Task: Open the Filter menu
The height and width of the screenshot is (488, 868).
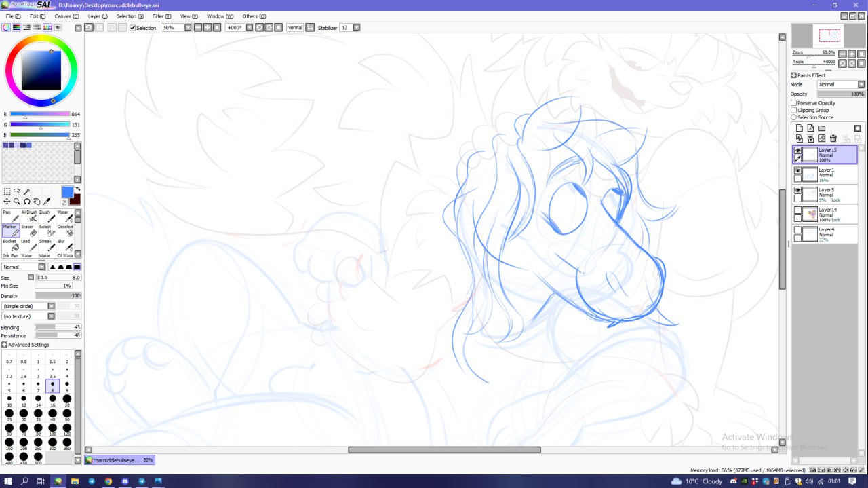Action: [161, 16]
